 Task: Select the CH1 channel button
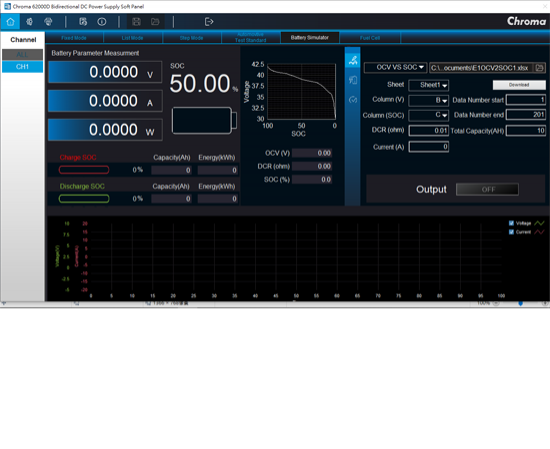(22, 67)
